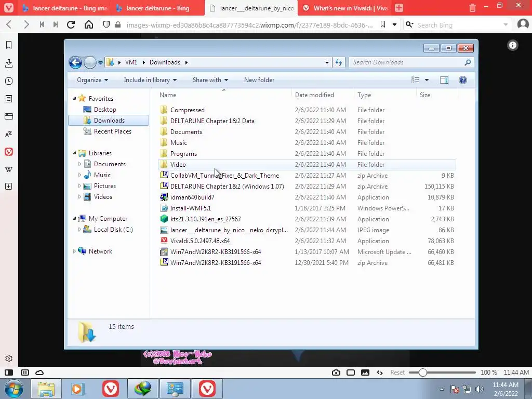
Task: Open History panel clock icon
Action: 9,81
